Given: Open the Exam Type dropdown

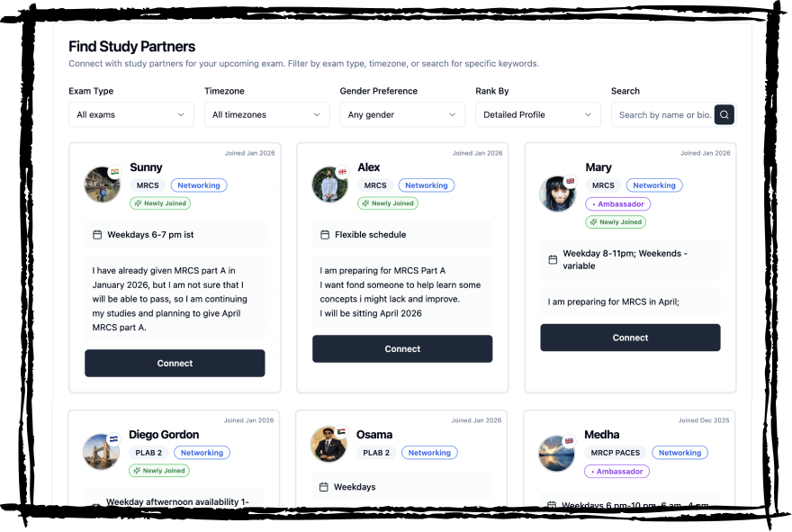Looking at the screenshot, I should coord(130,114).
